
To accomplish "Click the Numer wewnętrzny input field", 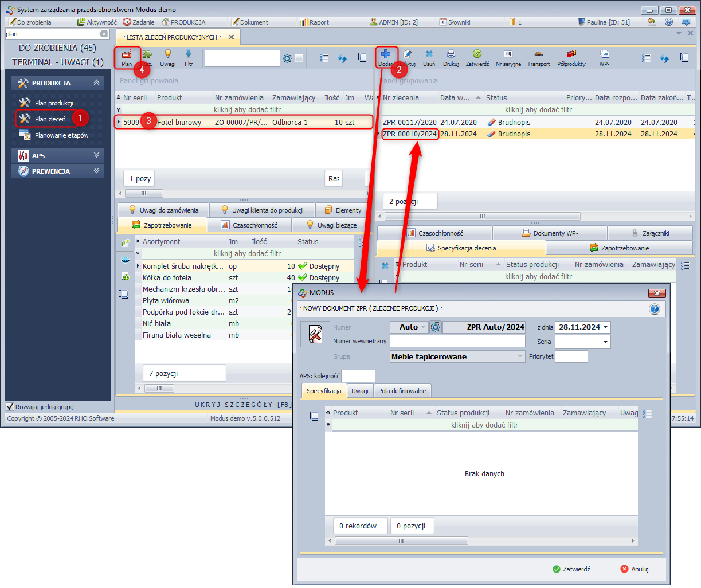I will (457, 342).
